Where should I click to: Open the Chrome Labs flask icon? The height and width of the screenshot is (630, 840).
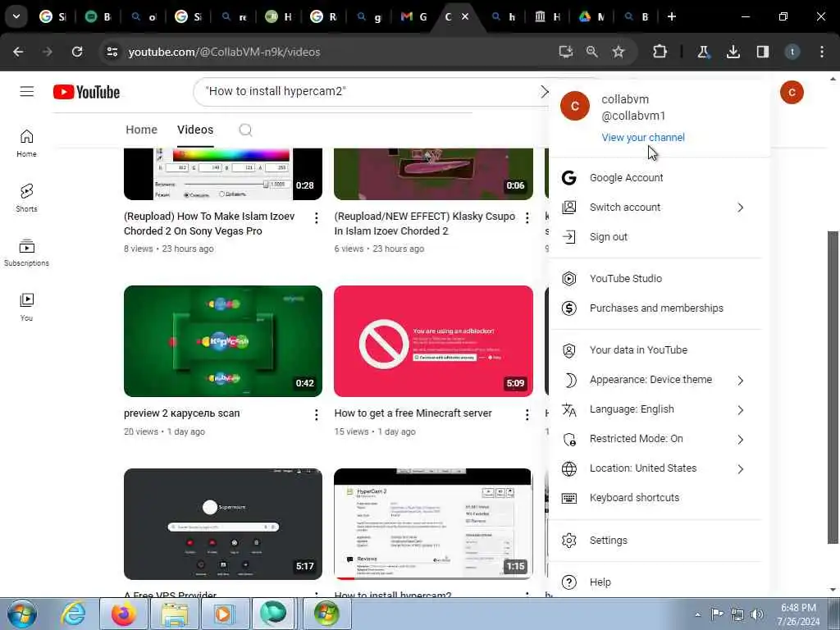point(703,52)
